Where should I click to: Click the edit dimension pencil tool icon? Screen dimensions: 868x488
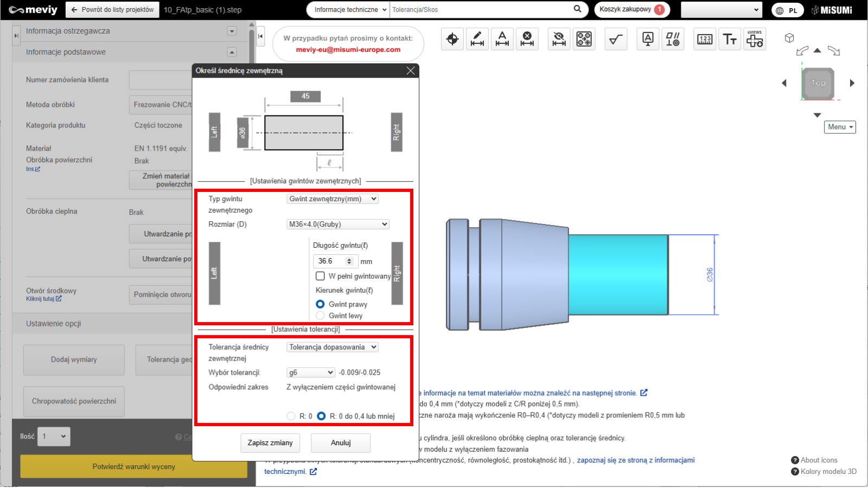point(477,39)
